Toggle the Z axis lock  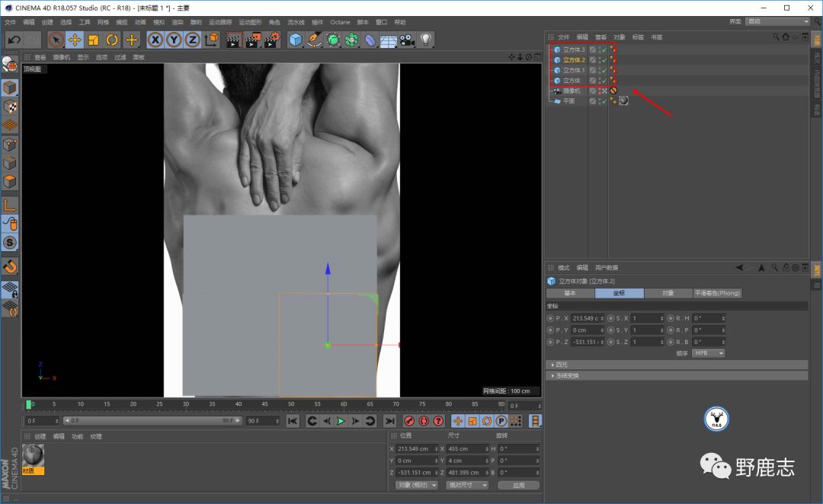coord(193,40)
